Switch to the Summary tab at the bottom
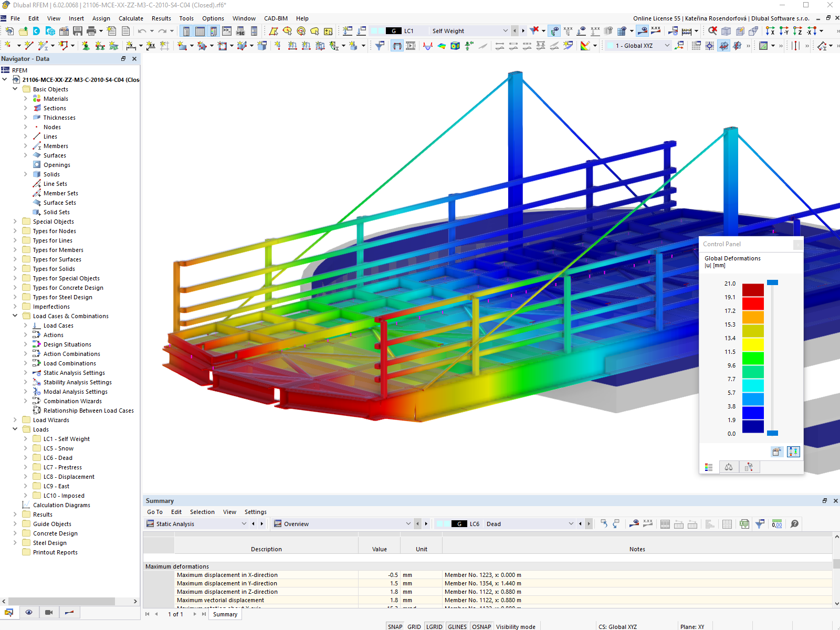The image size is (840, 630). click(x=225, y=614)
